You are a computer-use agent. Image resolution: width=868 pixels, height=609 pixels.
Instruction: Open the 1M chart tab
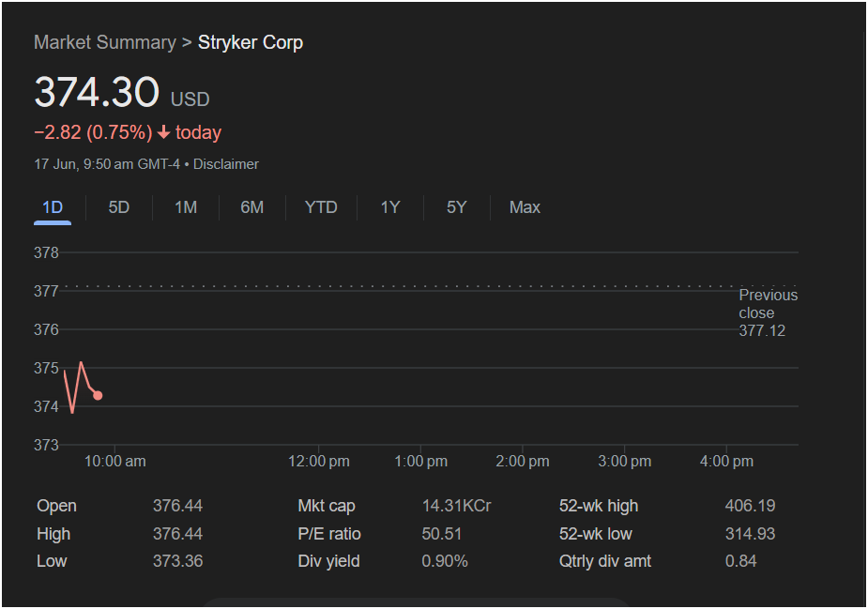tap(186, 207)
